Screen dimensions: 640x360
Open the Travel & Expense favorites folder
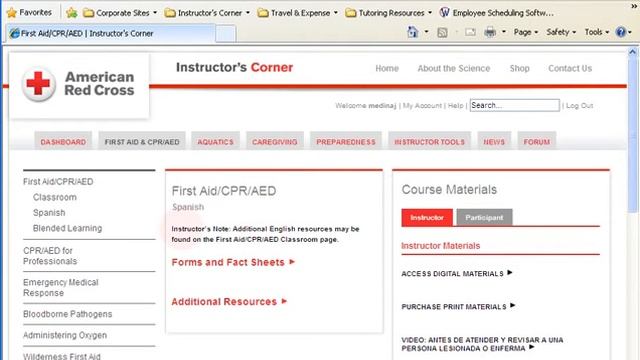pyautogui.click(x=298, y=13)
